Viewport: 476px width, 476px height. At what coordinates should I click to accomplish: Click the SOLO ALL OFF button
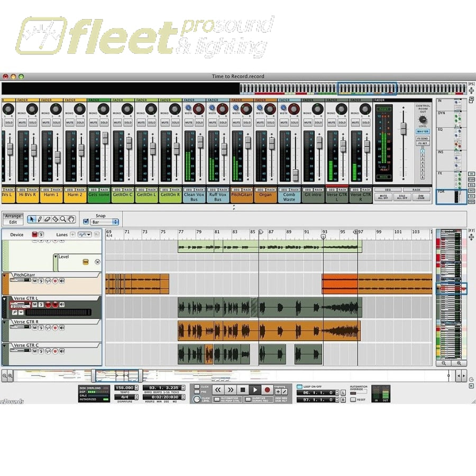click(401, 197)
